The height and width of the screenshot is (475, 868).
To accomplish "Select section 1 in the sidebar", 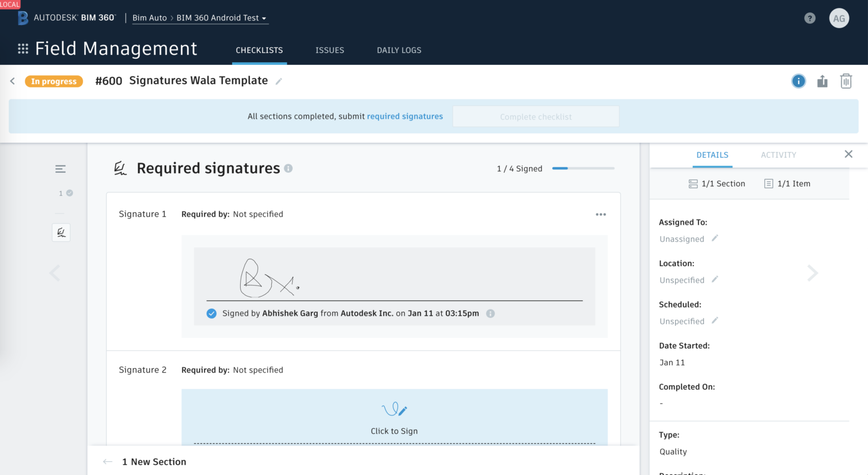I will tap(66, 193).
